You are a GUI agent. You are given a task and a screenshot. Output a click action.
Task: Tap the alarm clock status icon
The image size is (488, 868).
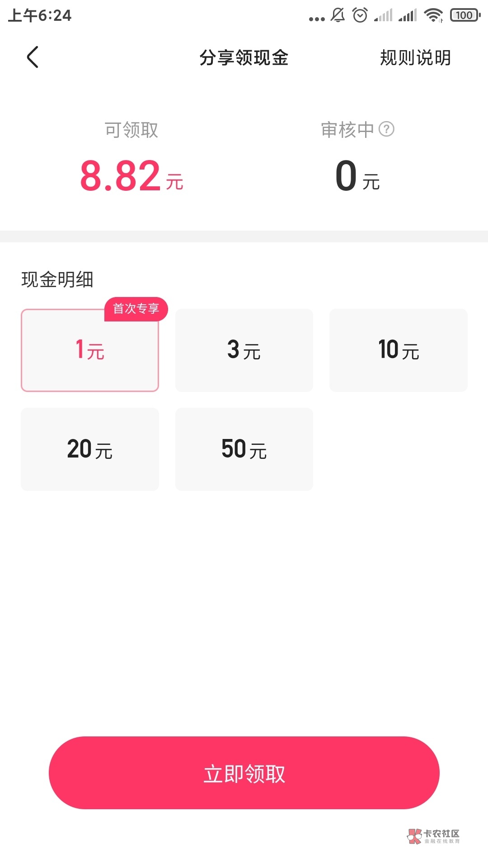click(360, 15)
